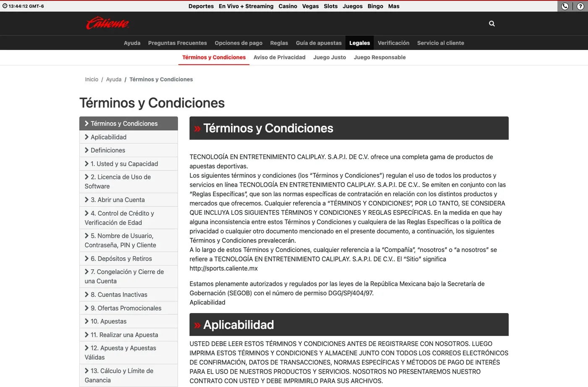The height and width of the screenshot is (387, 588).
Task: Click the phone contact icon
Action: click(x=565, y=6)
